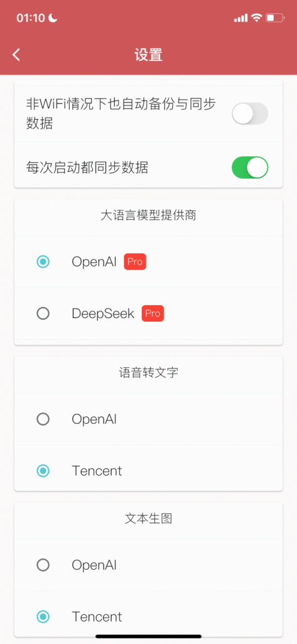Pick OpenAI radio under 文本生图
The image size is (297, 644).
(x=43, y=565)
